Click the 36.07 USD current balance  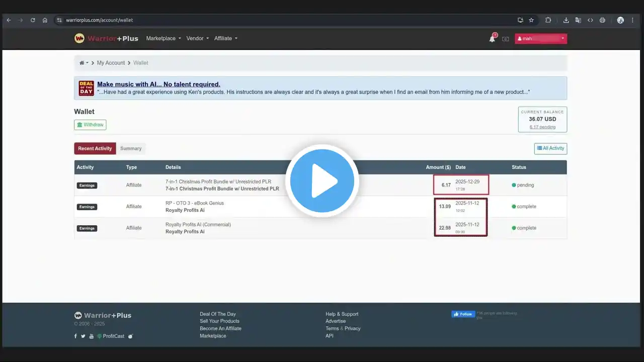pos(542,119)
